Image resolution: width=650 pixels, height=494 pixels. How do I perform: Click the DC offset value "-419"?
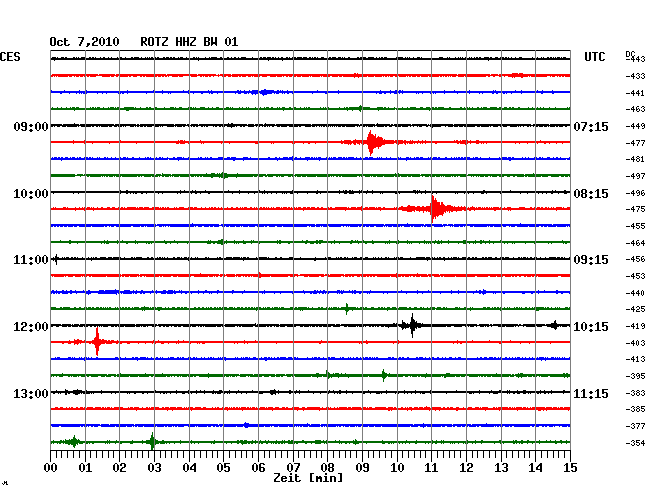pos(635,326)
